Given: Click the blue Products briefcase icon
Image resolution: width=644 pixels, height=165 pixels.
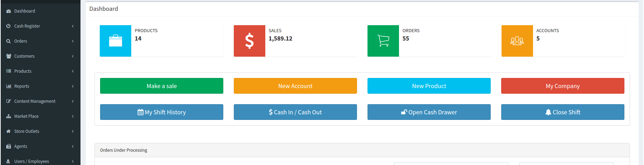Looking at the screenshot, I should (115, 41).
